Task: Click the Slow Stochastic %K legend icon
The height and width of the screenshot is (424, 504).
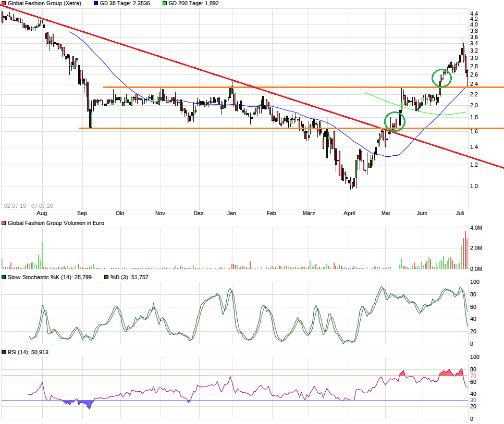Action: [4, 278]
